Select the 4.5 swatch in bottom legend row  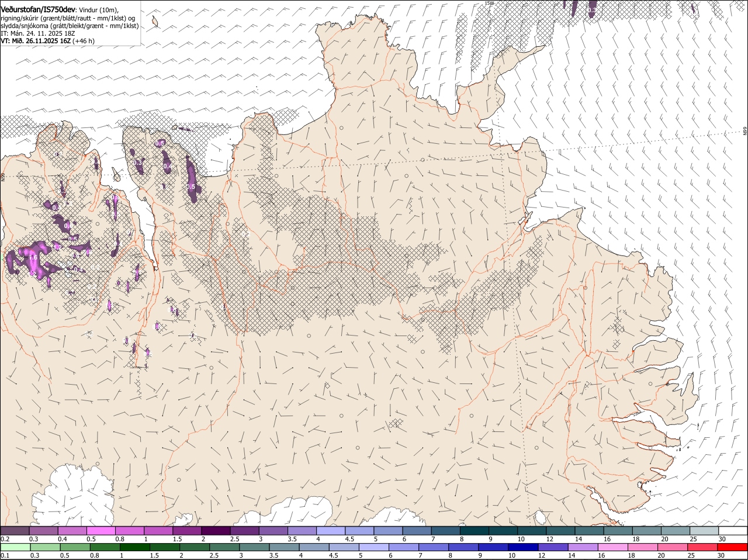tap(345, 547)
